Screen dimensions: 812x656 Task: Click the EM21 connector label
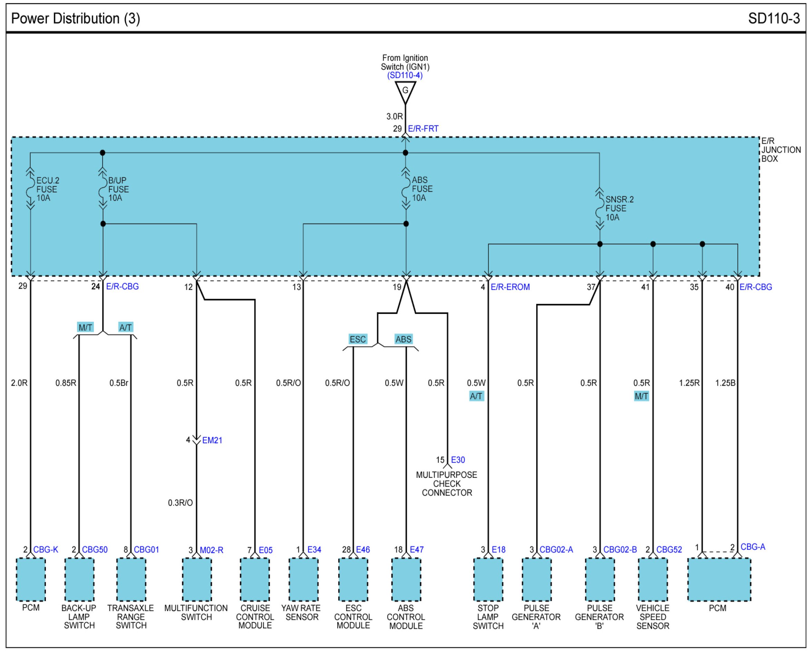(212, 441)
